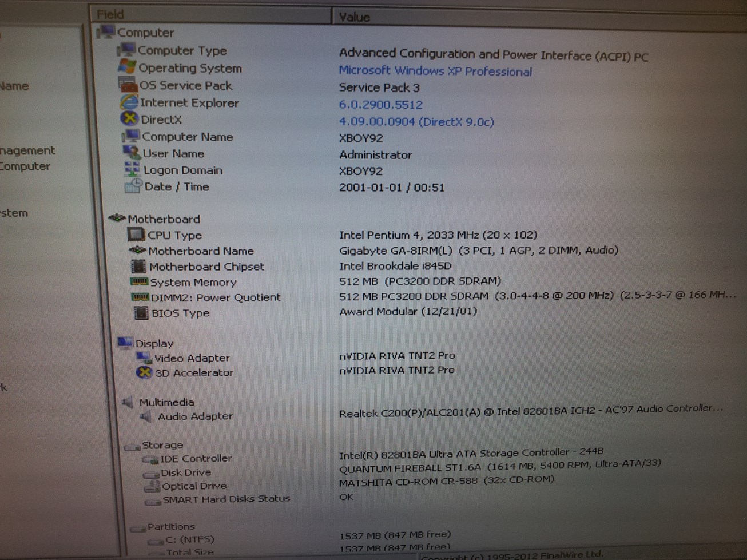747x560 pixels.
Task: Select the Intel(R) 82801BA Ultra ATA value
Action: [471, 453]
